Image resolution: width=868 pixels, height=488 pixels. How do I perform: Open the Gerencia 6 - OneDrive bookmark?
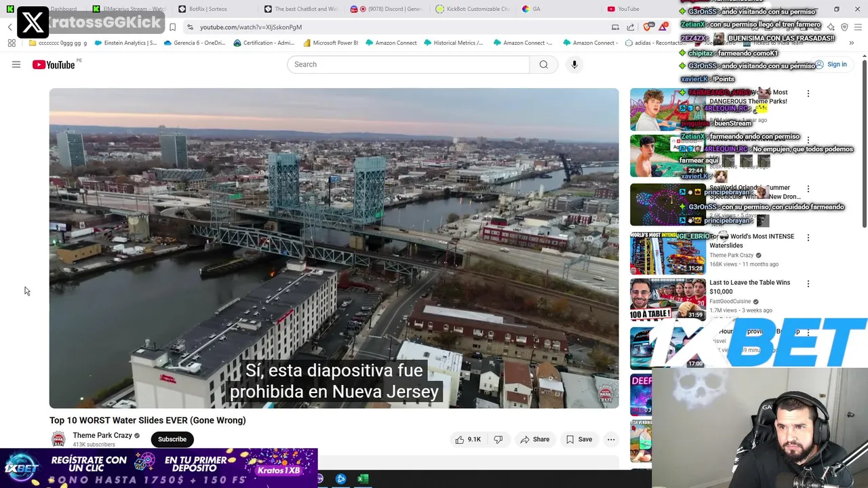(x=194, y=43)
